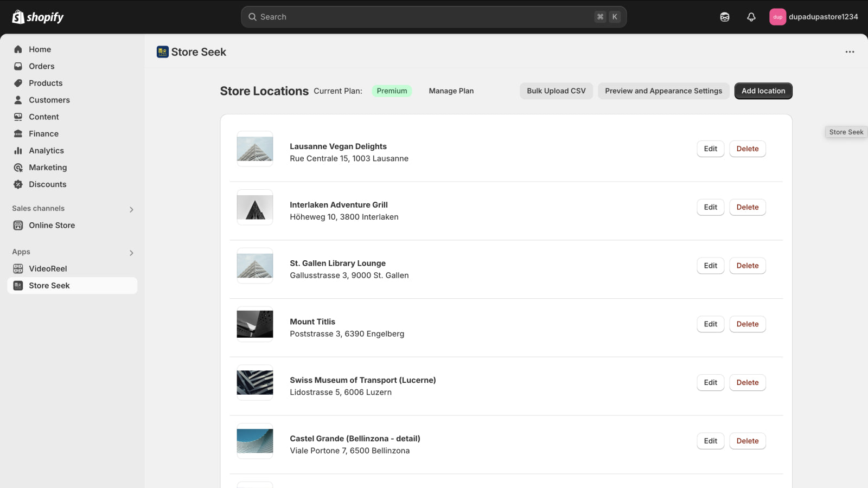This screenshot has height=488, width=868.
Task: Click the Store Seek icon in the page header
Action: point(162,52)
